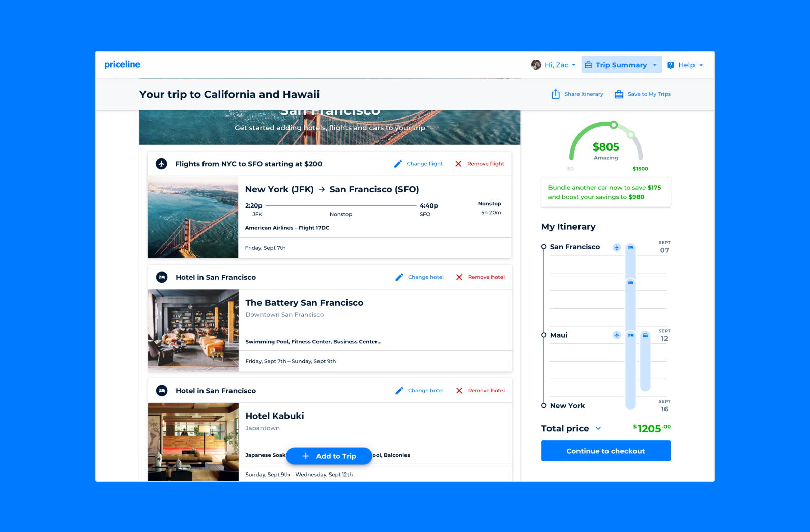Click the Continue to checkout button
The width and height of the screenshot is (810, 532).
point(605,451)
